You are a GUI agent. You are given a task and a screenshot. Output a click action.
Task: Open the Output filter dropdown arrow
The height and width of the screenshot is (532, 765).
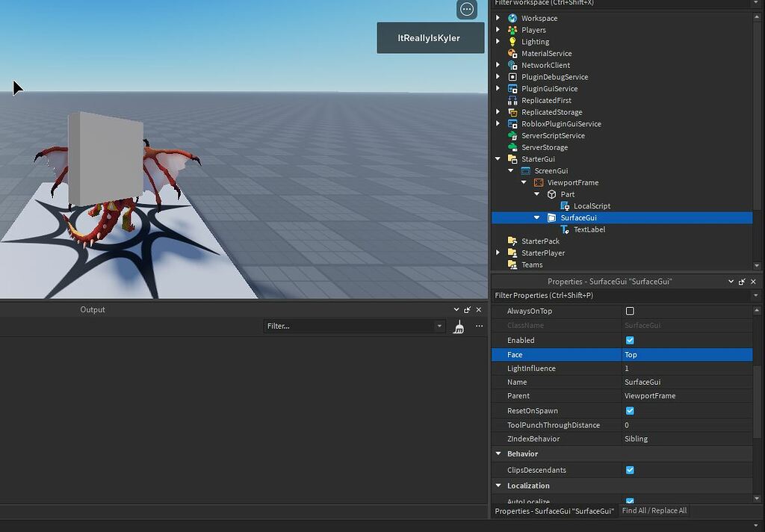pyautogui.click(x=439, y=327)
